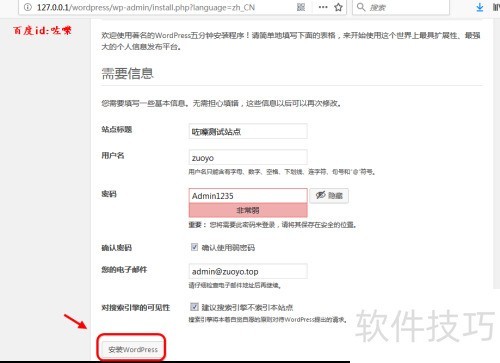Click the username field containing zuoyo
Image resolution: width=500 pixels, height=363 pixels.
click(x=248, y=157)
